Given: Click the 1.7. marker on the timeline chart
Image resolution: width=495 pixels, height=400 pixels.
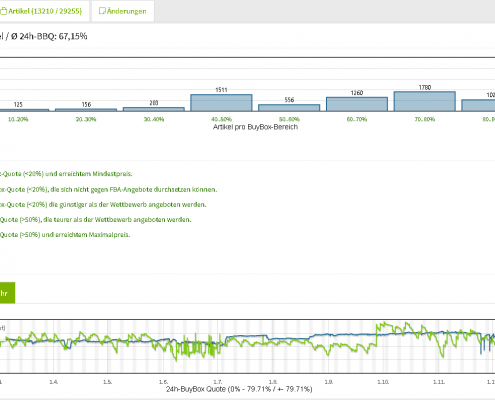Looking at the screenshot, I should [x=217, y=382].
